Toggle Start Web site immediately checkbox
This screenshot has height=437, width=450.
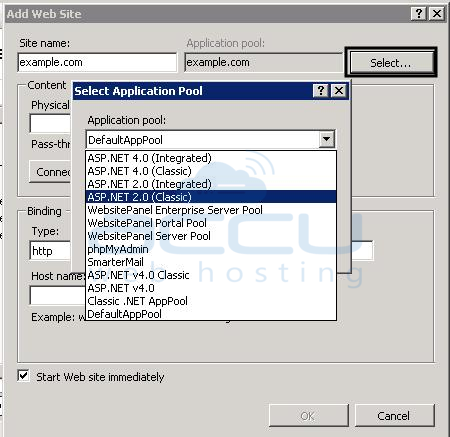23,376
